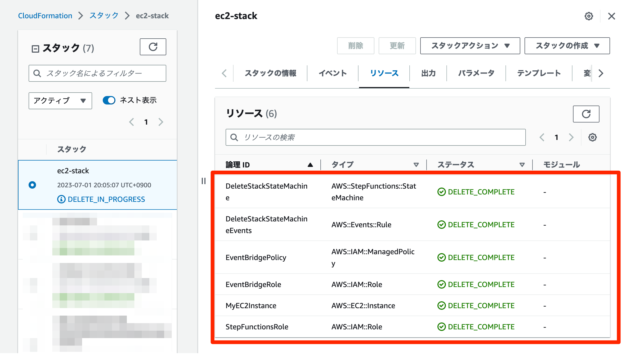Switch to the イベント tab
This screenshot has width=627, height=364.
(x=333, y=73)
